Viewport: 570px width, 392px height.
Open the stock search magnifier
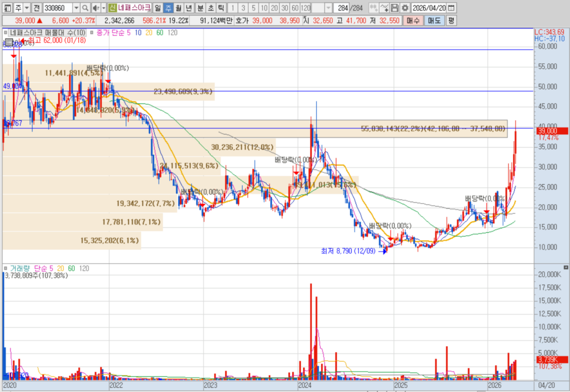[85, 8]
